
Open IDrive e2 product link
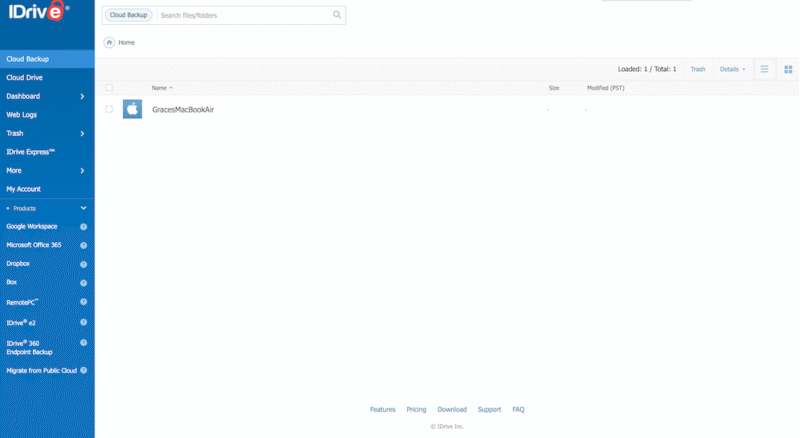click(x=21, y=323)
